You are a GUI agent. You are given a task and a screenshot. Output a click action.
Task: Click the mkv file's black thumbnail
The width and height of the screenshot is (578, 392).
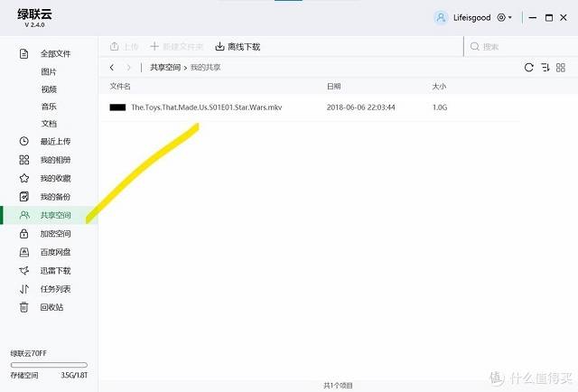117,107
